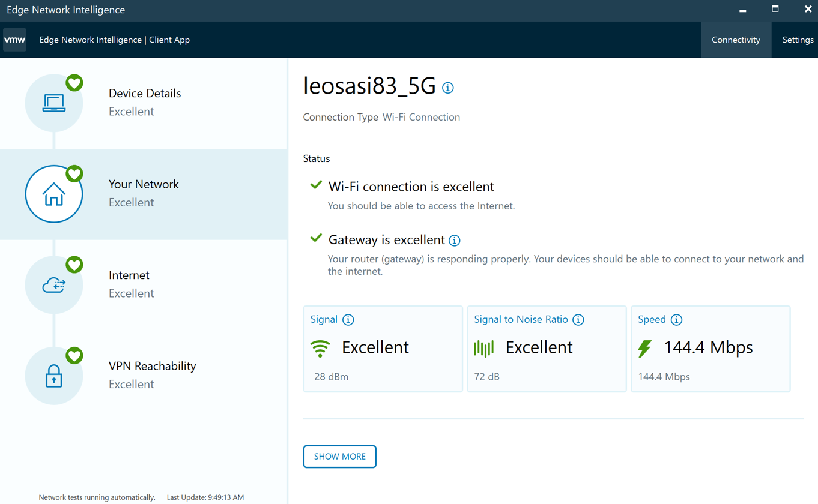Maximize the Edge Network Intelligence window
818x504 pixels.
pos(775,9)
